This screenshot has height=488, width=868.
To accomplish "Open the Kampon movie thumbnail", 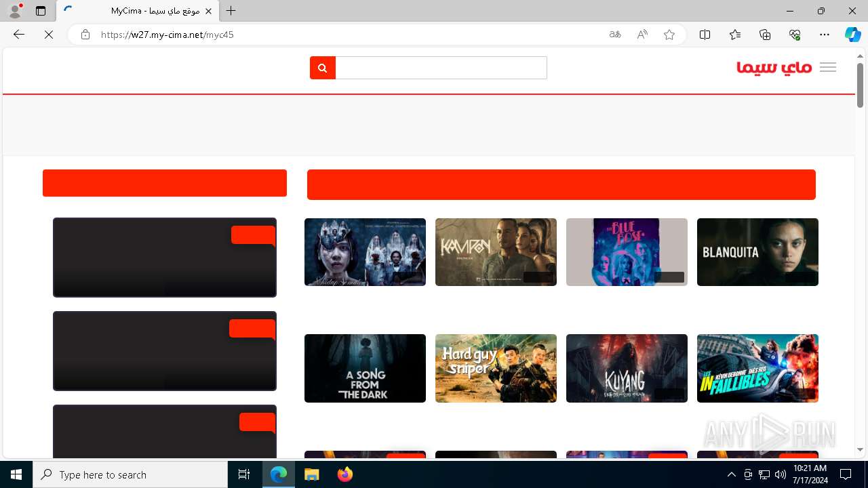I will [x=496, y=252].
